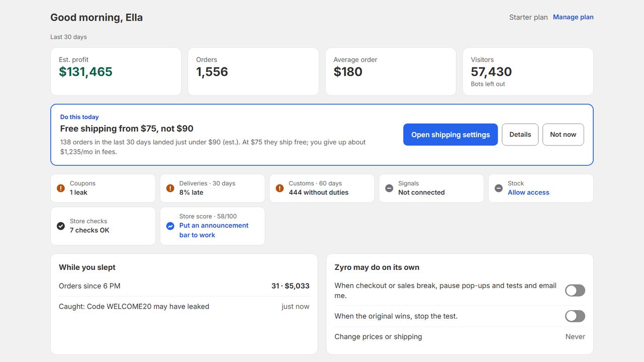The height and width of the screenshot is (362, 644).
Task: Click Allow access for Stock
Action: [x=528, y=193]
